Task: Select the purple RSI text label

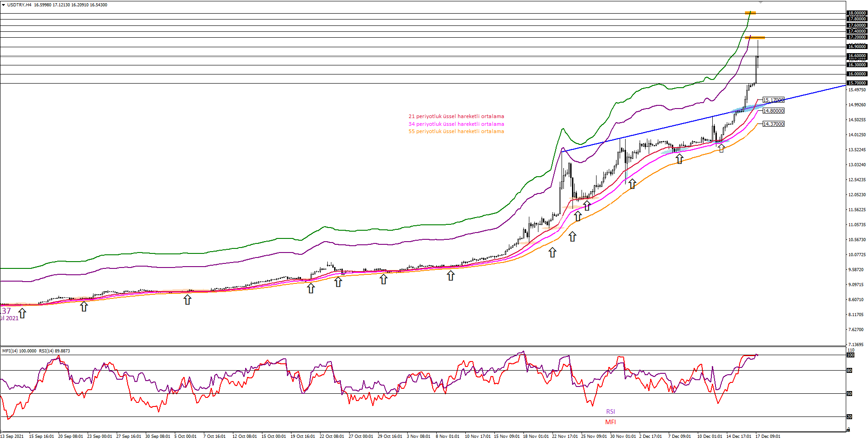Action: [x=611, y=411]
